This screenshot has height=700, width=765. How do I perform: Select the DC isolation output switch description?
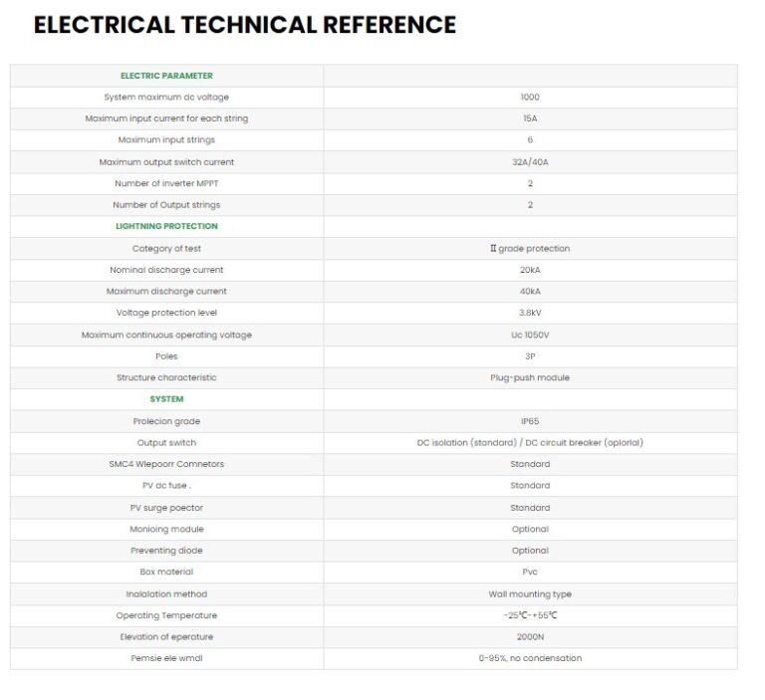[530, 443]
